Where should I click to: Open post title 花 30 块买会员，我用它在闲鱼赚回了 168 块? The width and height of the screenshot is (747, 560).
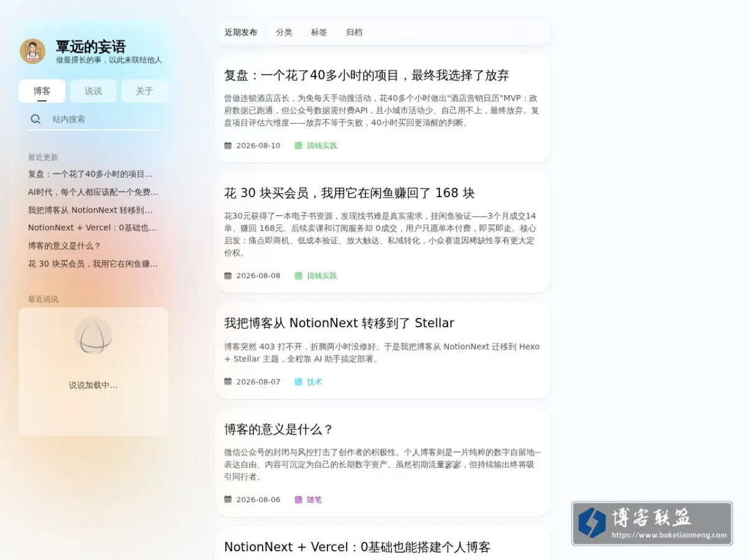tap(349, 193)
